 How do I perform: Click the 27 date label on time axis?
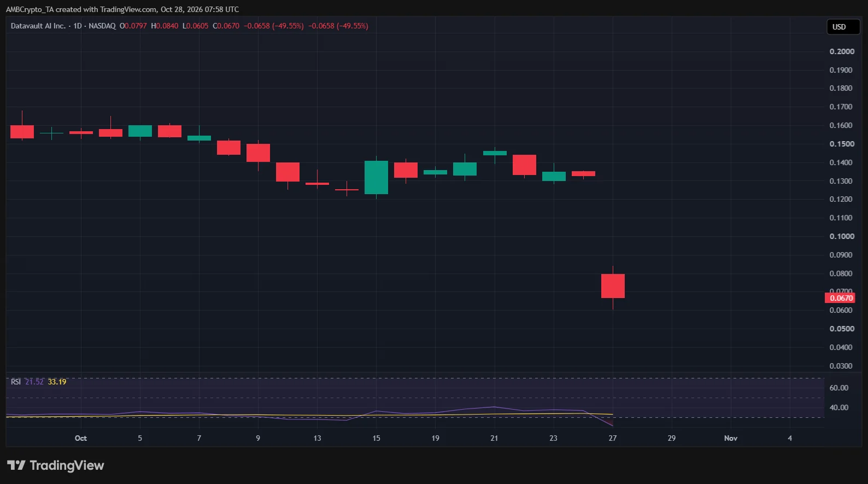coord(613,438)
